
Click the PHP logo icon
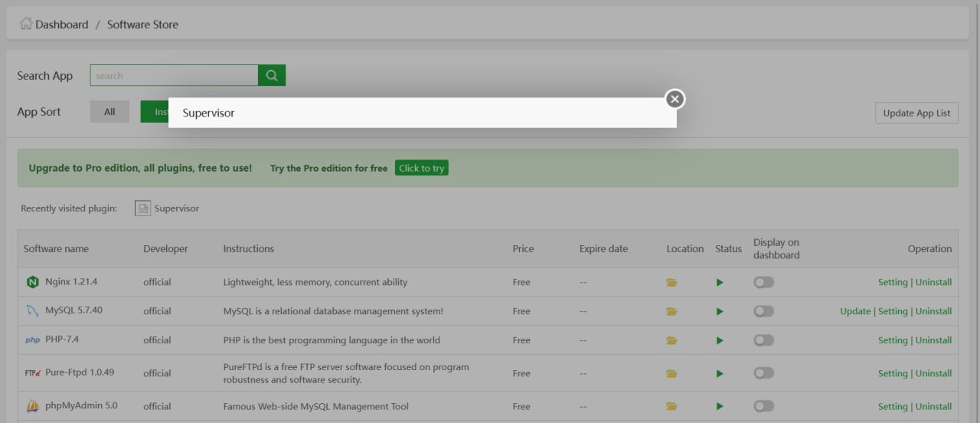click(x=32, y=340)
